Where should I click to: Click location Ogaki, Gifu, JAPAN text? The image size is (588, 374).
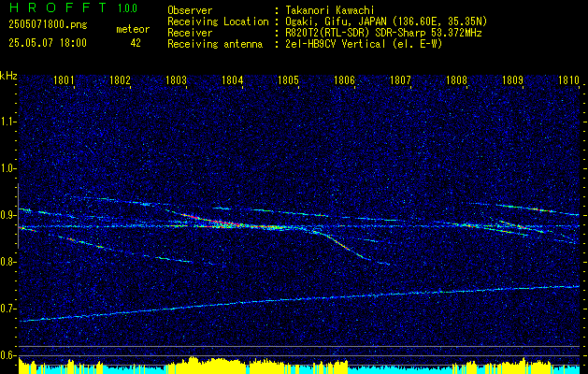point(385,22)
